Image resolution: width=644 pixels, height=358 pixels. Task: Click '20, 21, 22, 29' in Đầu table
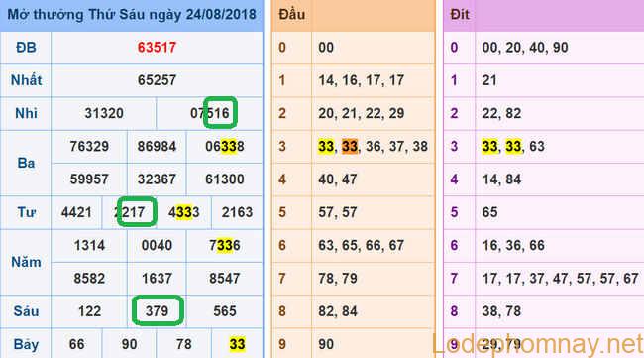362,113
